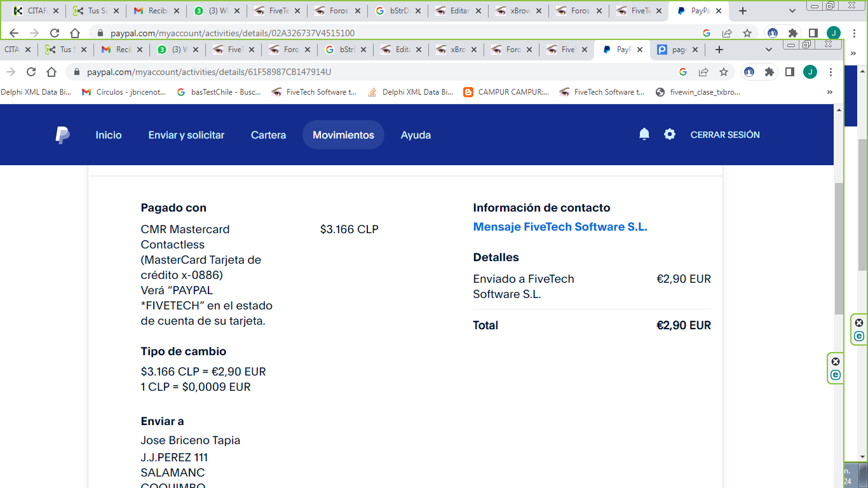Screen dimensions: 868x488
Task: Click the front window address bar URL
Action: pyautogui.click(x=209, y=72)
